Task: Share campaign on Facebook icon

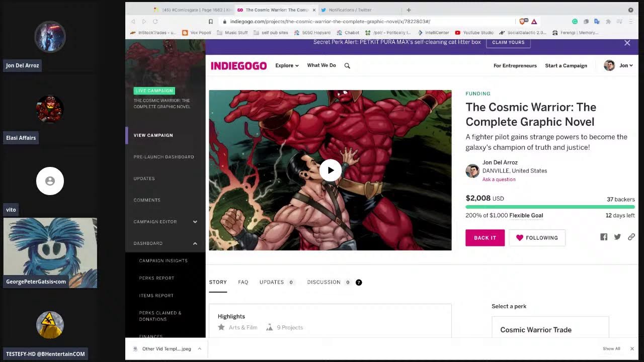Action: point(604,237)
